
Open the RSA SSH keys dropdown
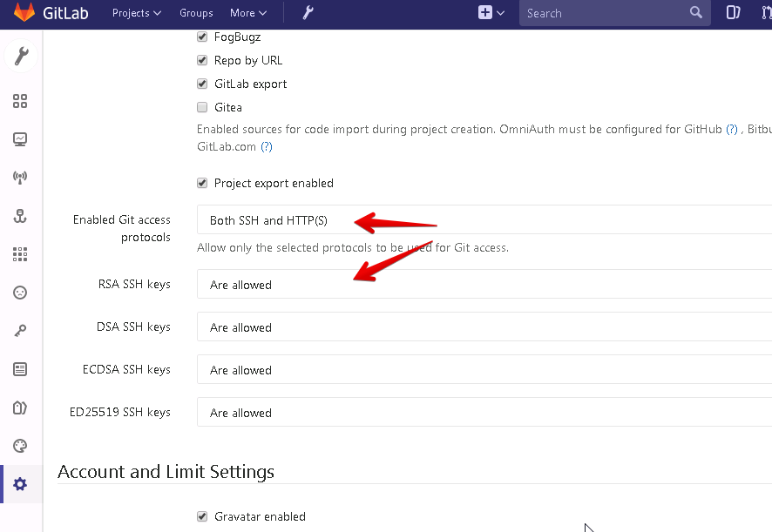(484, 284)
